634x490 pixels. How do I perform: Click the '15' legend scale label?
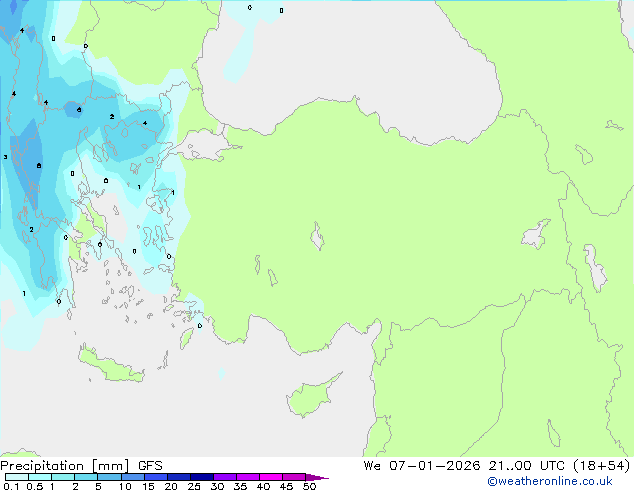click(x=148, y=486)
